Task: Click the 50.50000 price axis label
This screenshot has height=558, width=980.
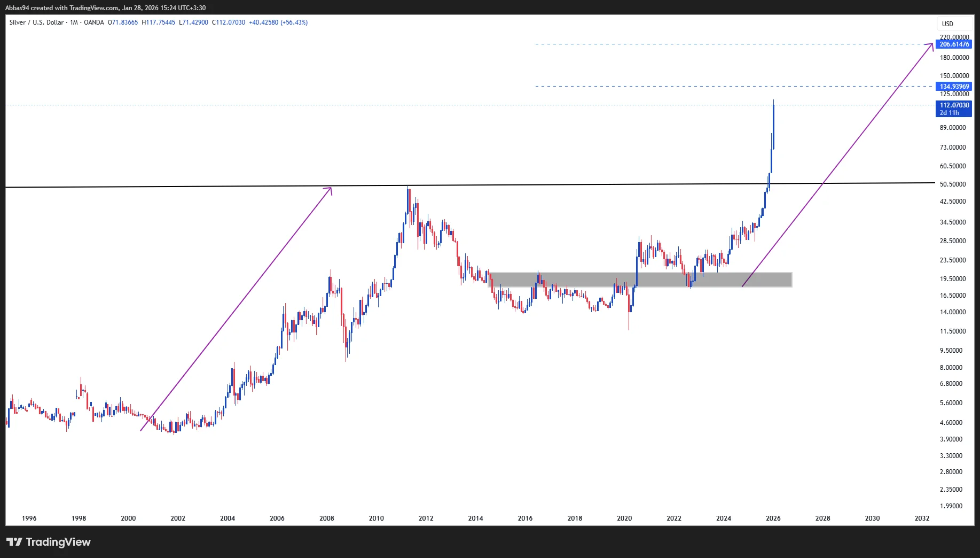Action: click(953, 184)
